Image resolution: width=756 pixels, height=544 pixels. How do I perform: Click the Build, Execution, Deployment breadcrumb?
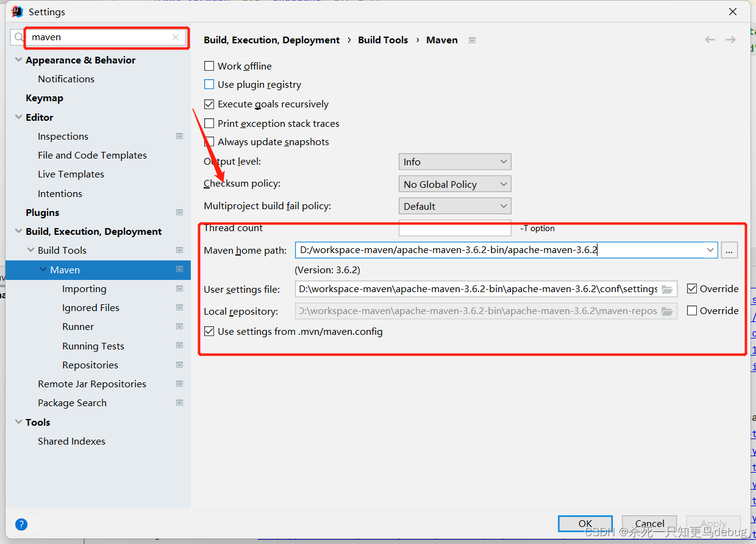pyautogui.click(x=272, y=40)
